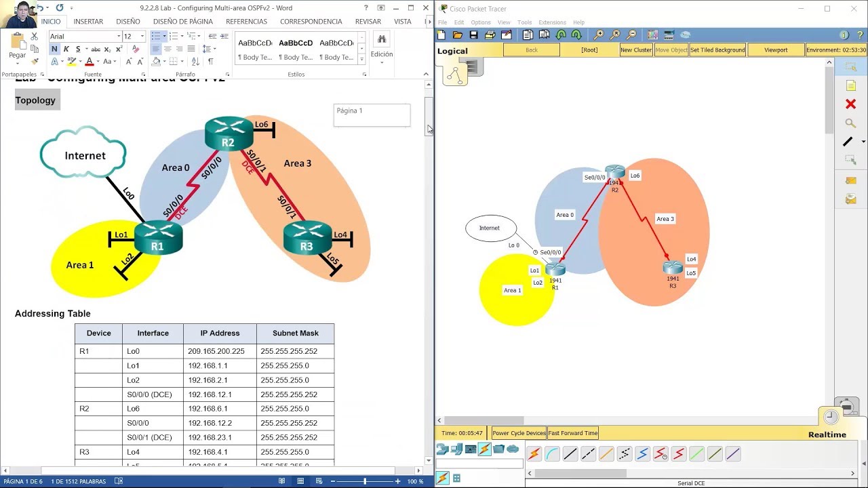The width and height of the screenshot is (868, 488).
Task: Zoom in on the Packet Tracer workspace
Action: pos(599,35)
